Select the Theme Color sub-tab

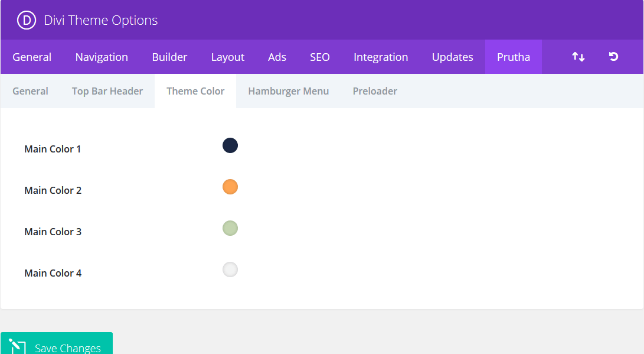[x=195, y=91]
